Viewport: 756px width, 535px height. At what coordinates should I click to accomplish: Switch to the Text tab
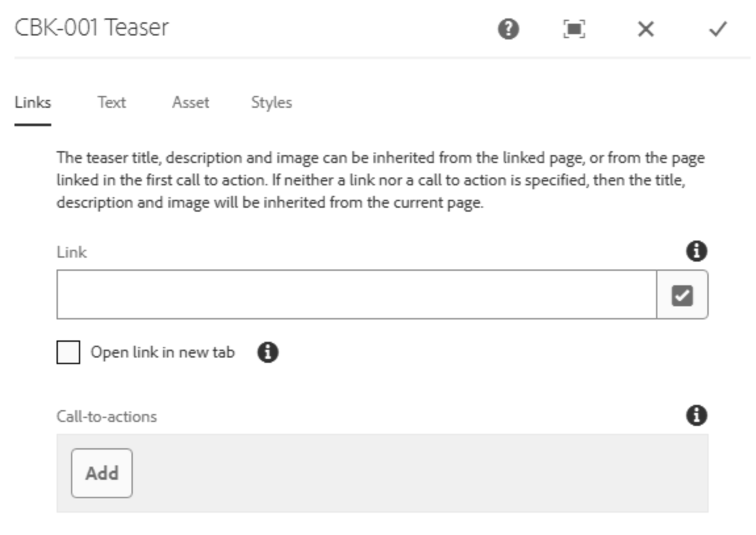pos(112,103)
